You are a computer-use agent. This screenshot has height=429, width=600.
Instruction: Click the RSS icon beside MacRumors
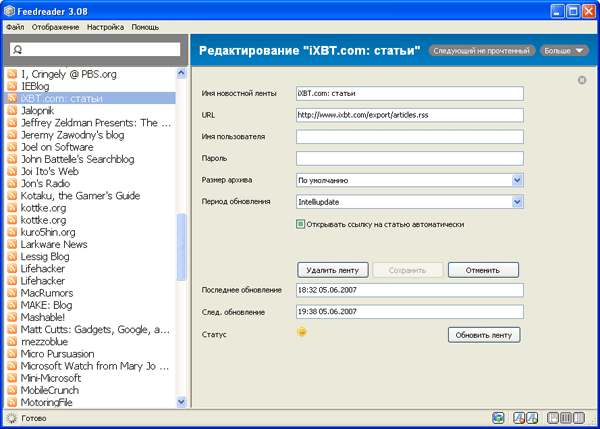point(12,293)
